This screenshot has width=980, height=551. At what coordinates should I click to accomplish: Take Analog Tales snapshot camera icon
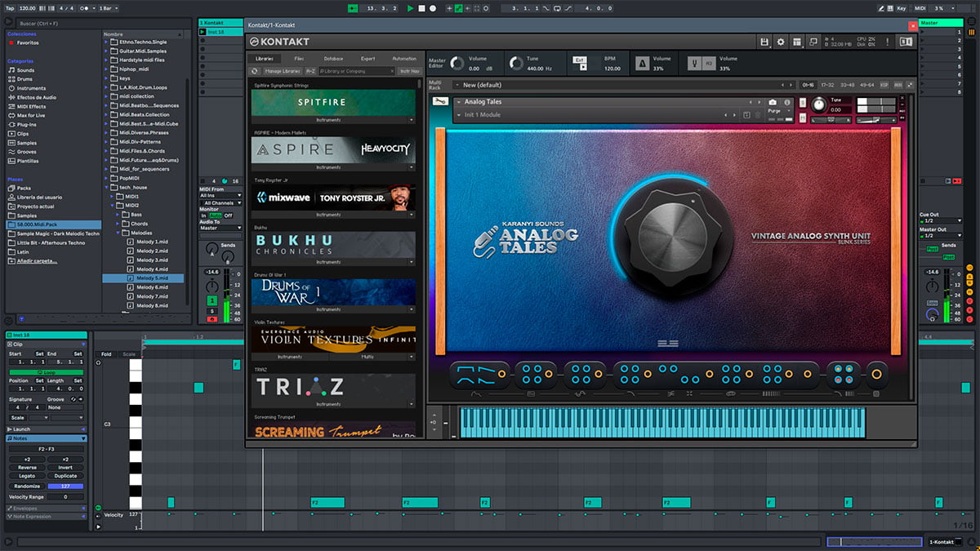(773, 102)
